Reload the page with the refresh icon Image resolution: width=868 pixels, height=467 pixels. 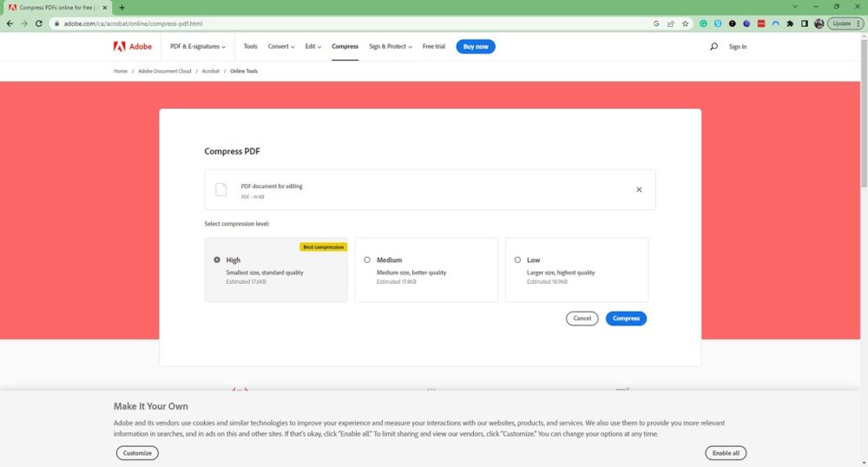39,23
